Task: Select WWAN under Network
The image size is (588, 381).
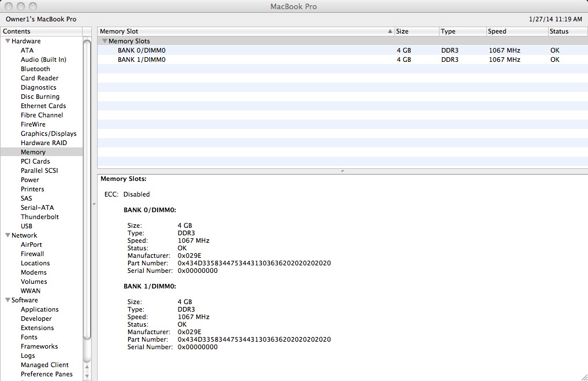Action: click(x=31, y=291)
